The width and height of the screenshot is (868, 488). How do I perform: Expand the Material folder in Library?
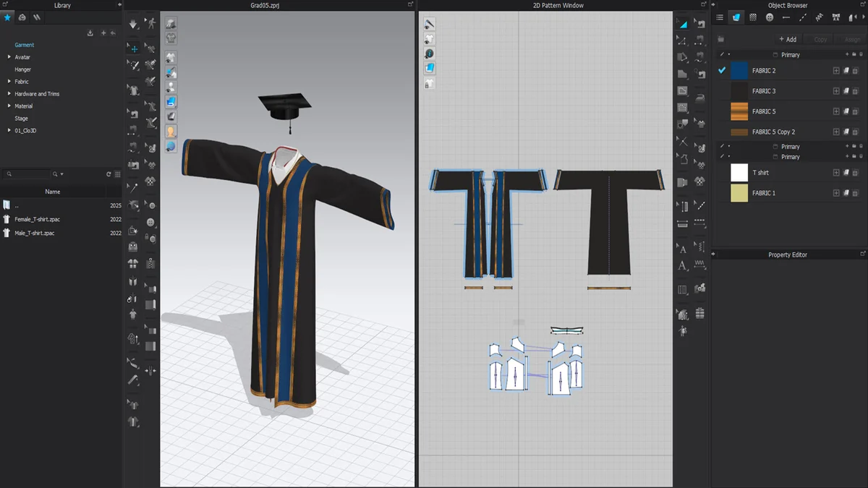click(x=9, y=106)
